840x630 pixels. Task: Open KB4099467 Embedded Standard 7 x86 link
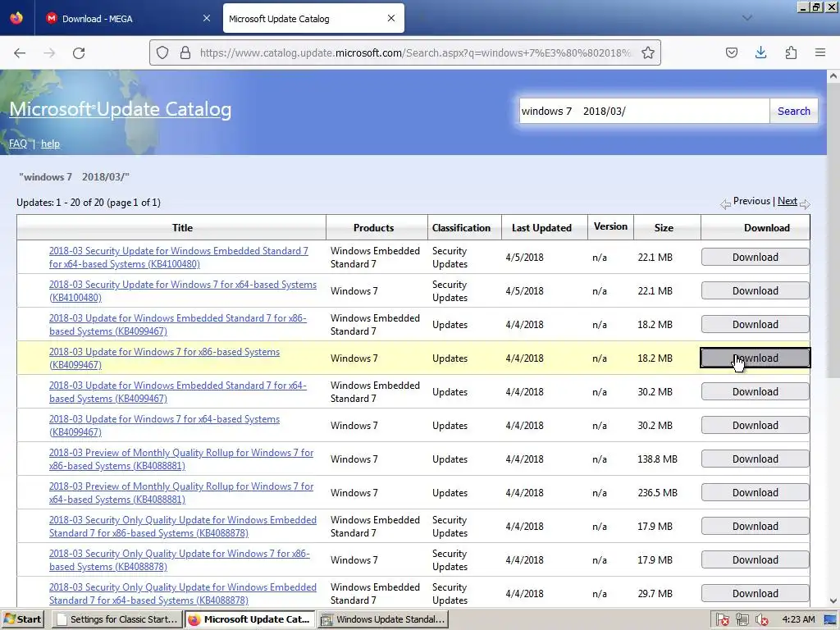[x=178, y=325]
